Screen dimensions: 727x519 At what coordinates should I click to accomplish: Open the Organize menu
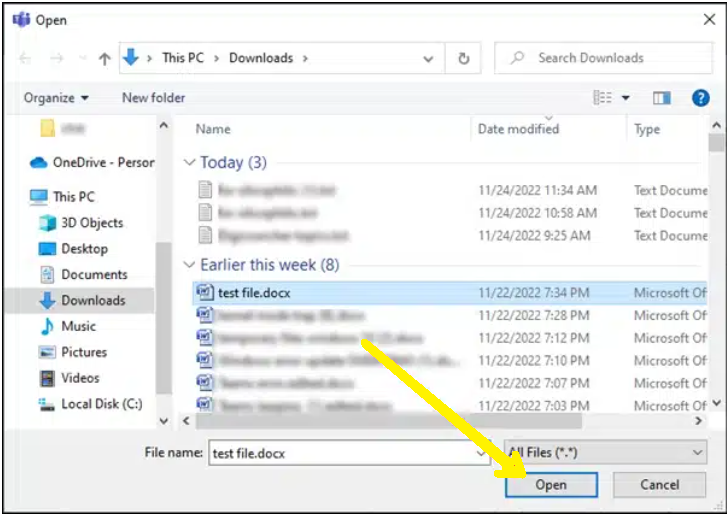point(56,98)
